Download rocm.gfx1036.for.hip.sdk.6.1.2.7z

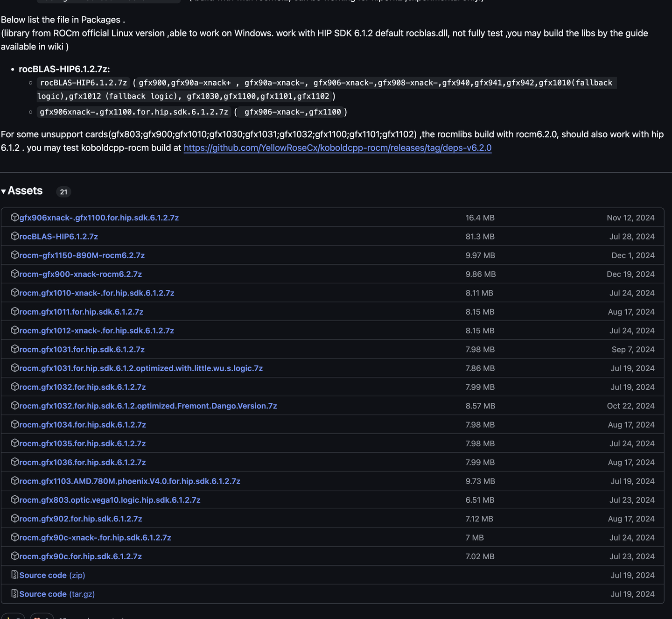click(x=83, y=463)
